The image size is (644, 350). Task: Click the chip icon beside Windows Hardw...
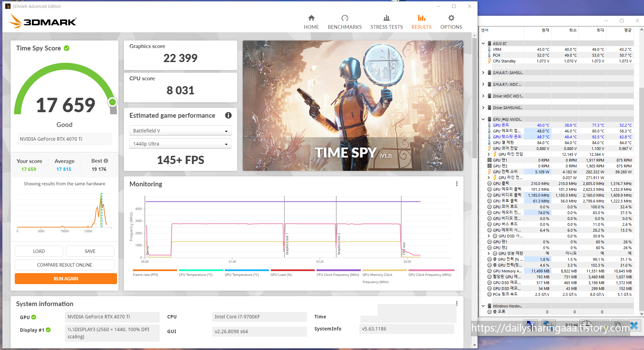[490, 306]
